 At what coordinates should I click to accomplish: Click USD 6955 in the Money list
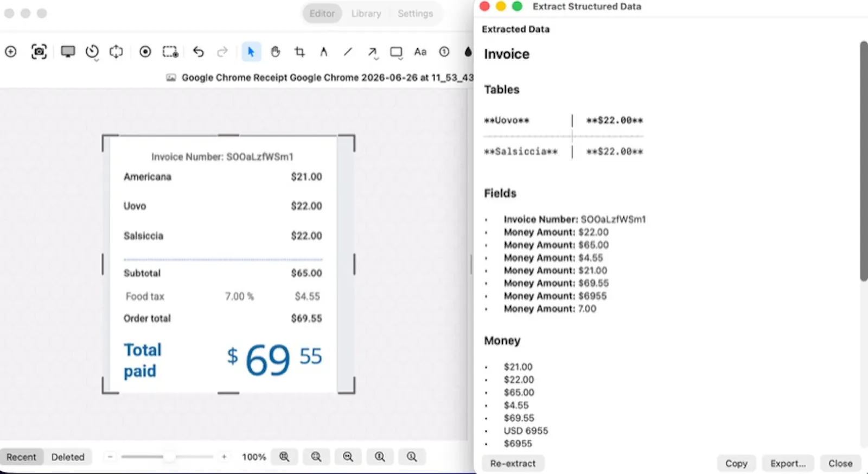526,431
